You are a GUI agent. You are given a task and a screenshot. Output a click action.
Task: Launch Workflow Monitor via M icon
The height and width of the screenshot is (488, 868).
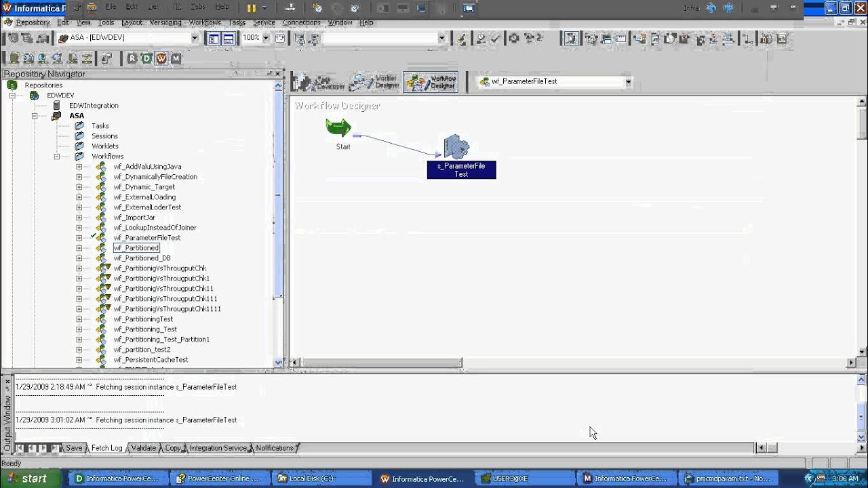(176, 58)
